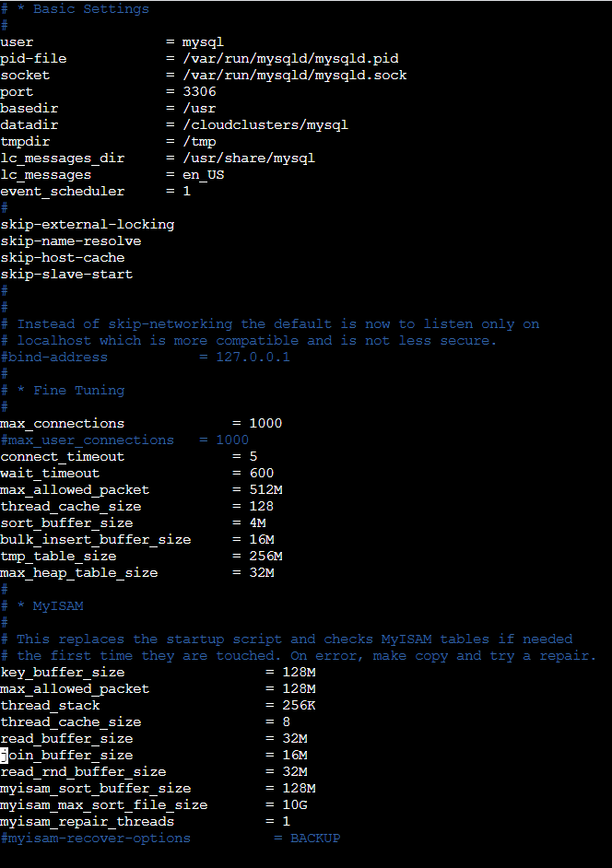Click the commented #myisam-recover-options line
Image resolution: width=612 pixels, height=868 pixels.
170,839
